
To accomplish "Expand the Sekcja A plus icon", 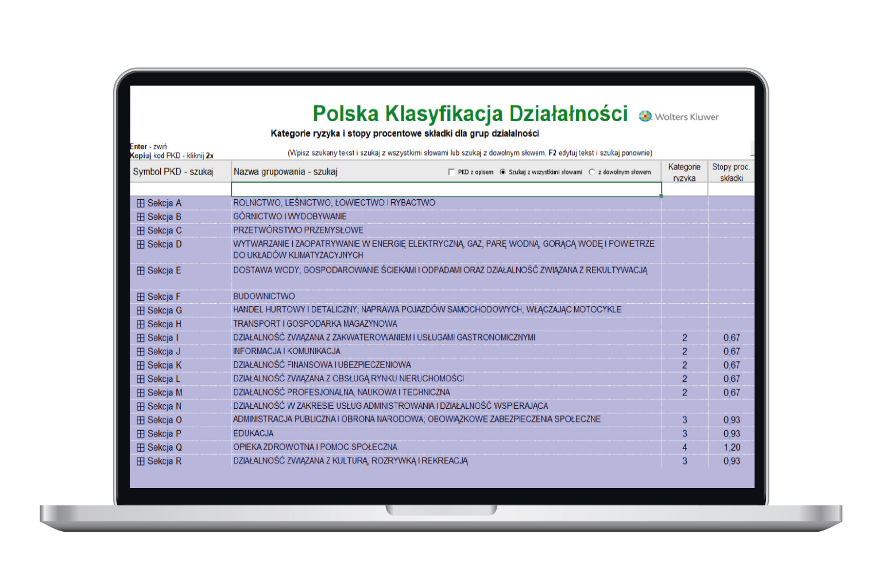I will 141,203.
